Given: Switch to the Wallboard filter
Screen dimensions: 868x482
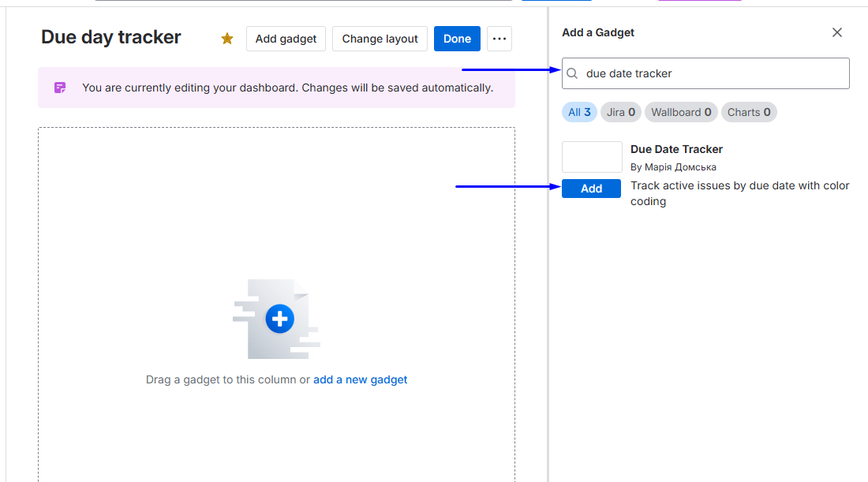Looking at the screenshot, I should coord(681,112).
